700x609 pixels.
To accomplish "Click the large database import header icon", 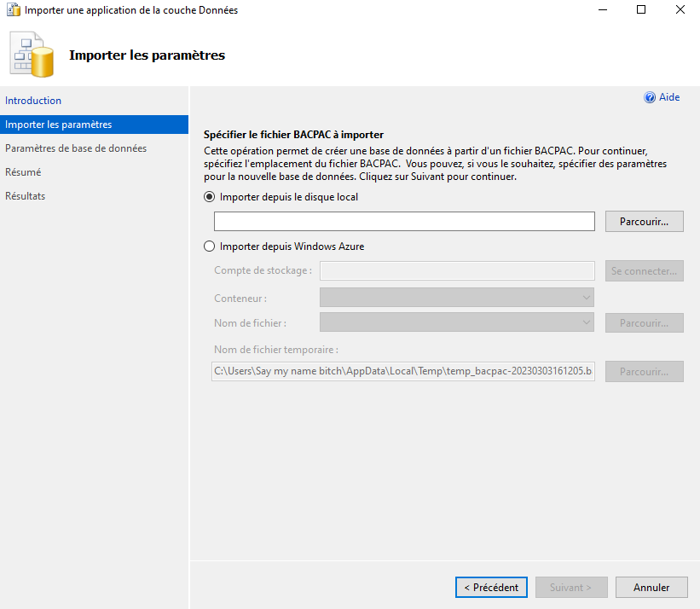I will [x=32, y=55].
